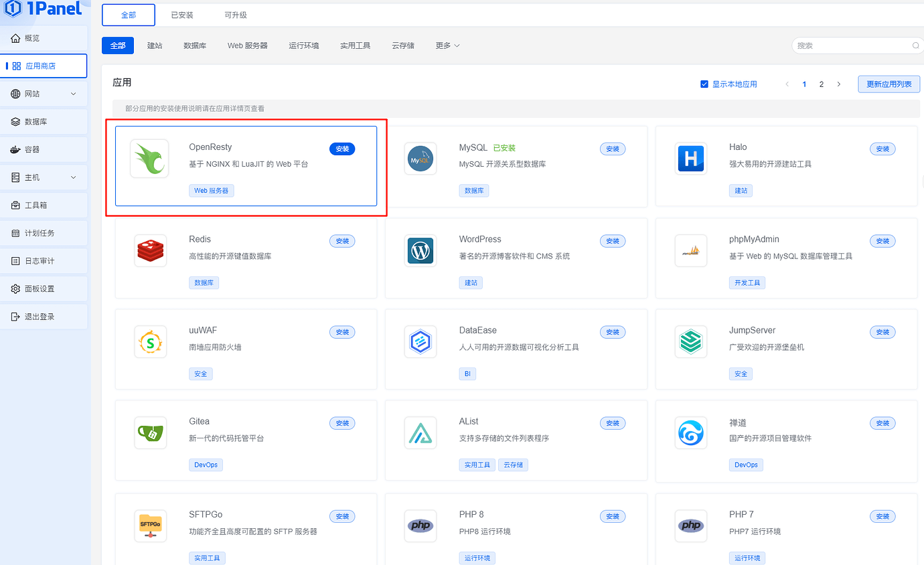The width and height of the screenshot is (924, 565).
Task: Install OpenResty via its 安装 button
Action: click(342, 149)
